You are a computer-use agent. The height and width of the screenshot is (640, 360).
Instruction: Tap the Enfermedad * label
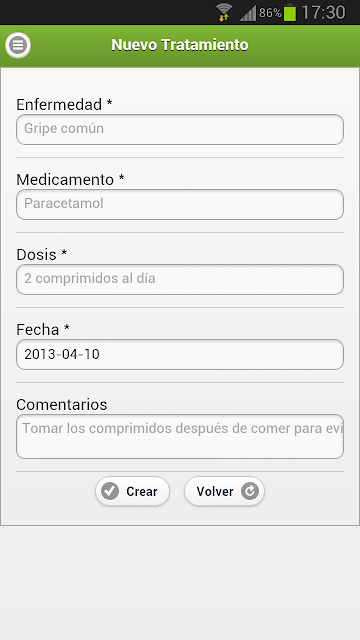(64, 104)
